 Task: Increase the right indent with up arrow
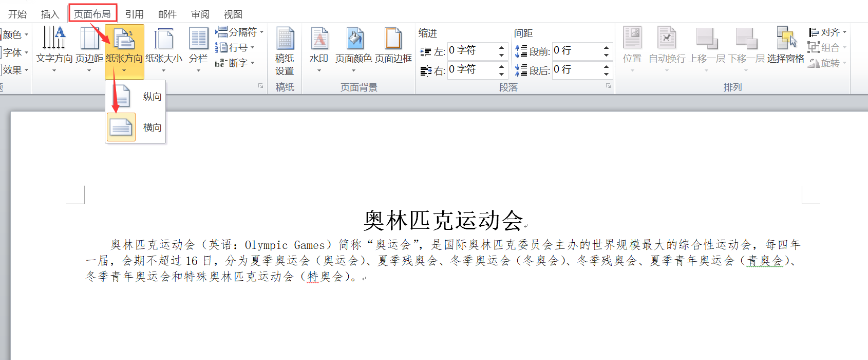pos(502,66)
